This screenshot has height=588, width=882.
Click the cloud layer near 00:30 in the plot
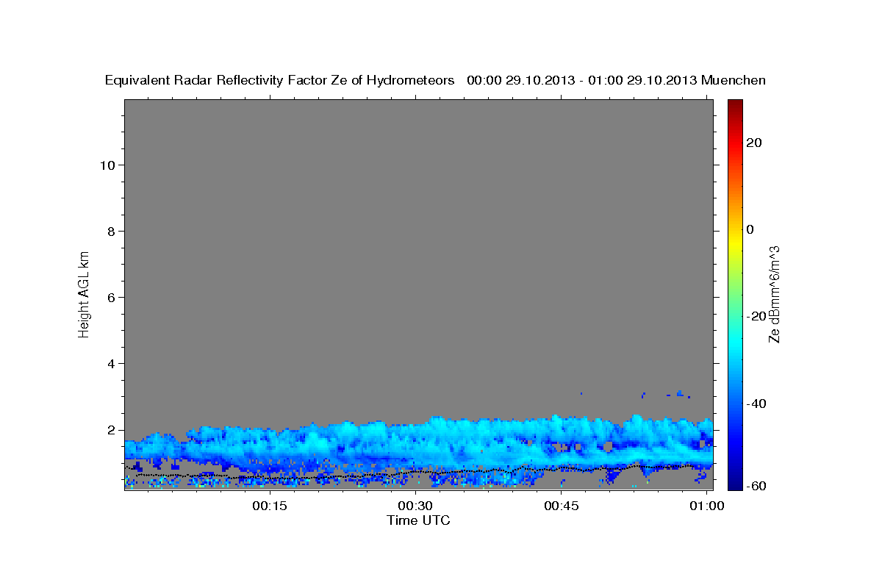pos(415,445)
